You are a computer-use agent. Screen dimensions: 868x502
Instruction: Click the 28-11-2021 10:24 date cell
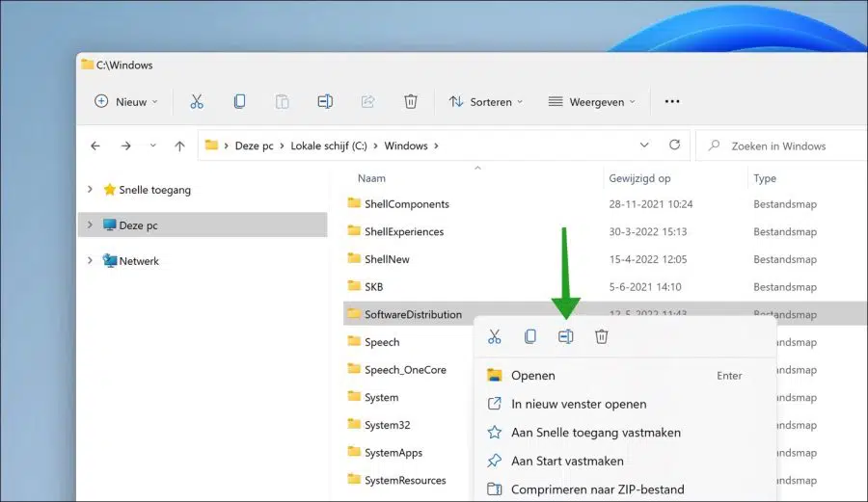pos(651,204)
